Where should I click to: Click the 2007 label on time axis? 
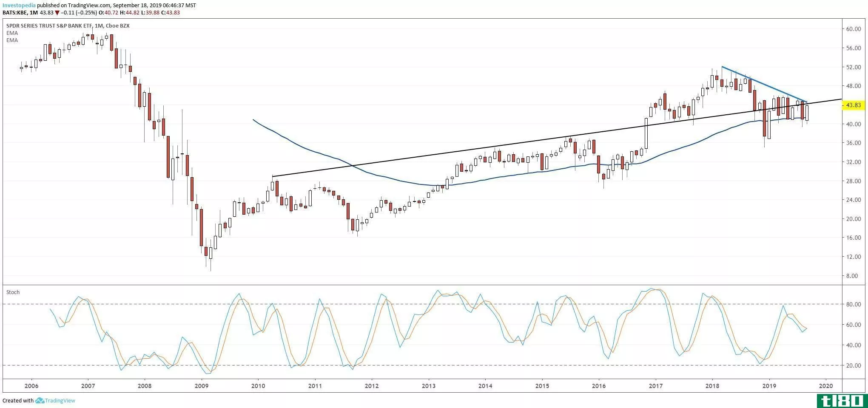88,386
